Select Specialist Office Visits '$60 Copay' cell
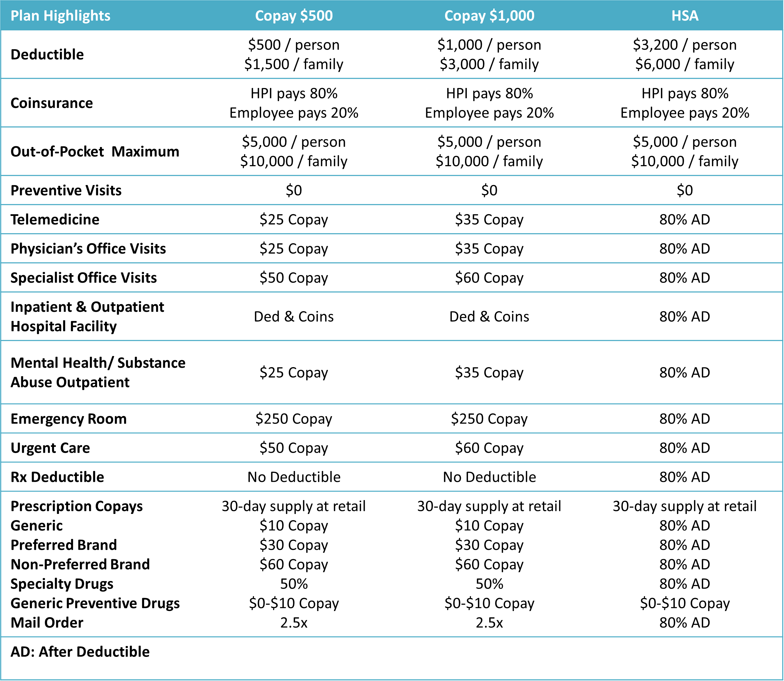This screenshot has width=784, height=681. 489,278
